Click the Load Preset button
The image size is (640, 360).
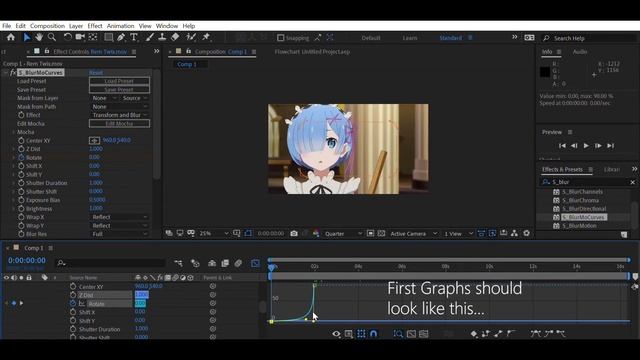tap(119, 81)
